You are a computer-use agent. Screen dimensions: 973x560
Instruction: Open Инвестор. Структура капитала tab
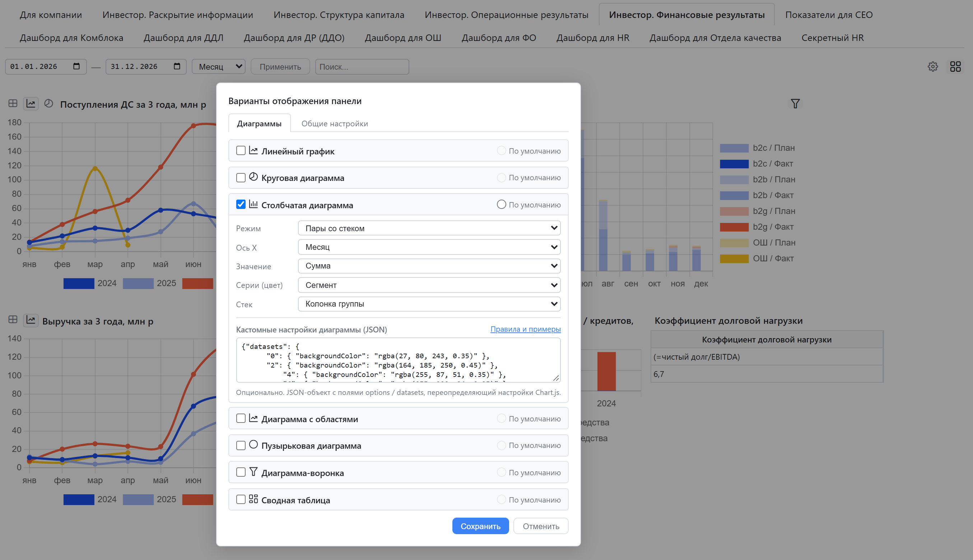click(339, 15)
